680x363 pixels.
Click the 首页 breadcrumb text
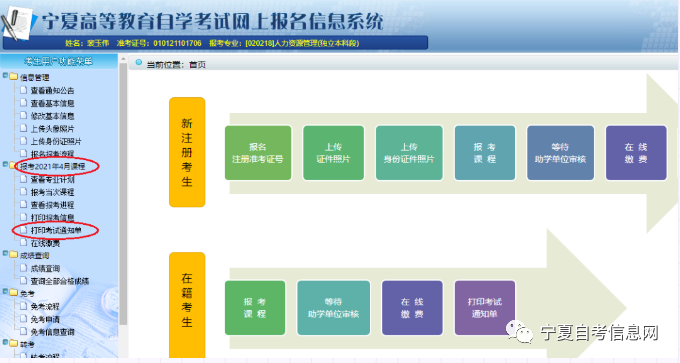coord(197,65)
